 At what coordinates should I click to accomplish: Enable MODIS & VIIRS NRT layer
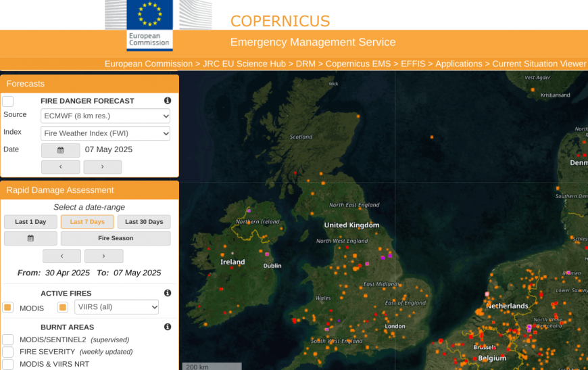coord(8,364)
